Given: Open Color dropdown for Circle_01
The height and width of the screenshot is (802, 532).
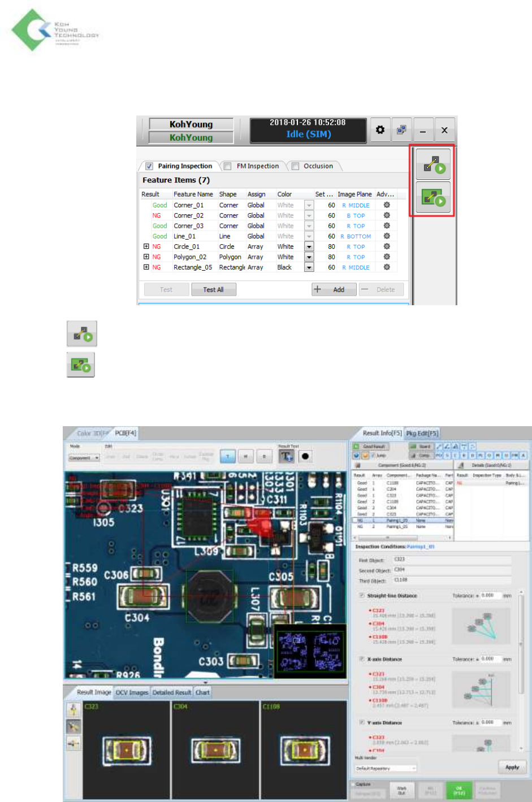Looking at the screenshot, I should [x=309, y=246].
